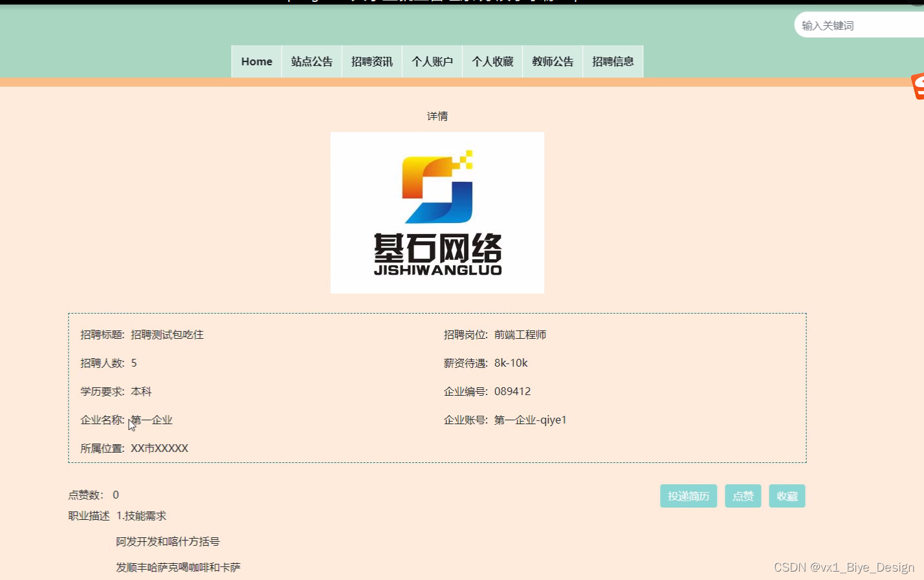
Task: Select the 企业账号 label
Action: click(466, 420)
